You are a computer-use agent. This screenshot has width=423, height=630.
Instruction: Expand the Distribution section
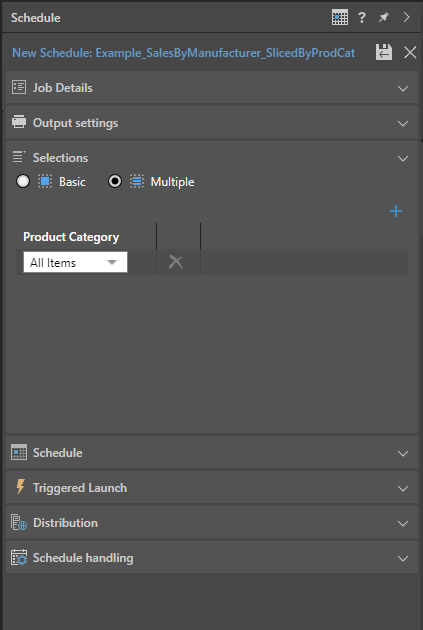coord(212,523)
